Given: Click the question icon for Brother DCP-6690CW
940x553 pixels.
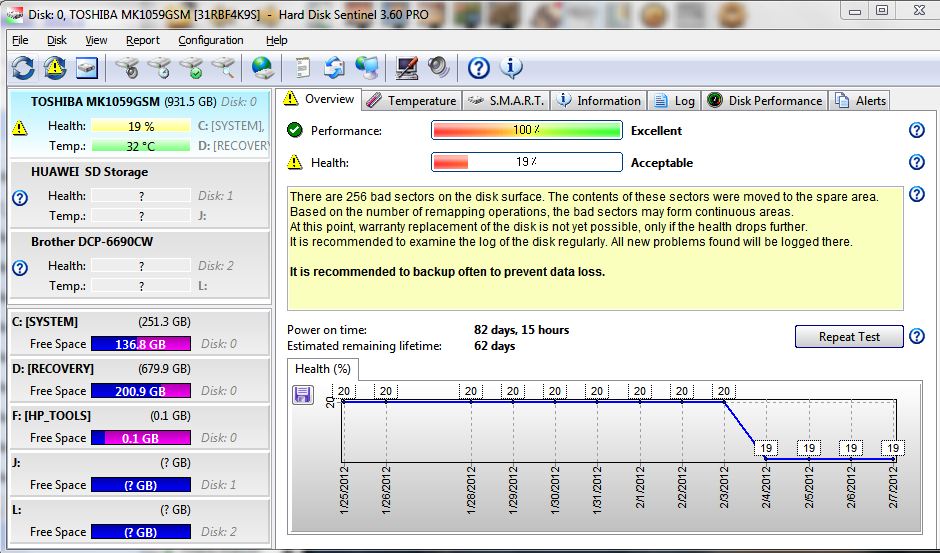Looking at the screenshot, I should (x=20, y=268).
